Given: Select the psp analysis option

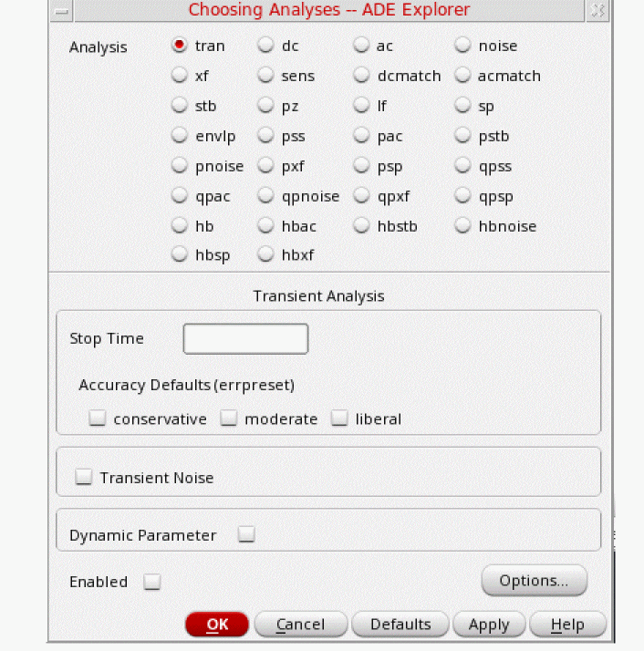Looking at the screenshot, I should [x=361, y=166].
